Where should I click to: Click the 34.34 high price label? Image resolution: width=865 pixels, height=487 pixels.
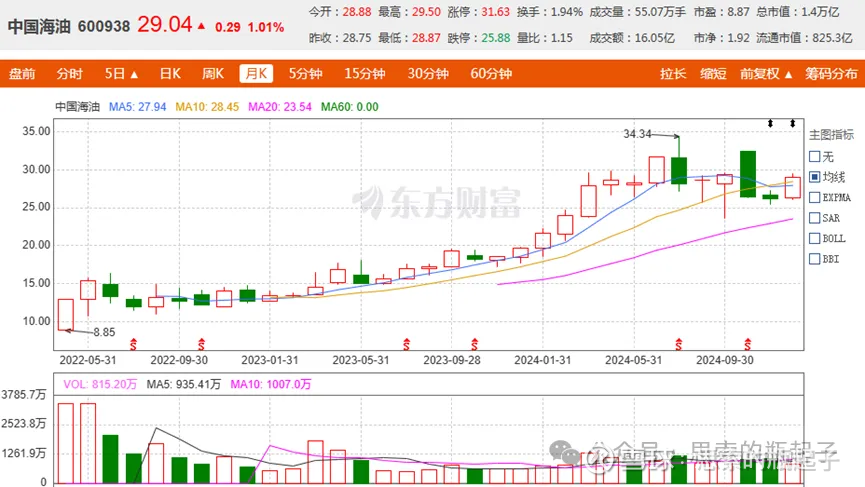(x=637, y=134)
